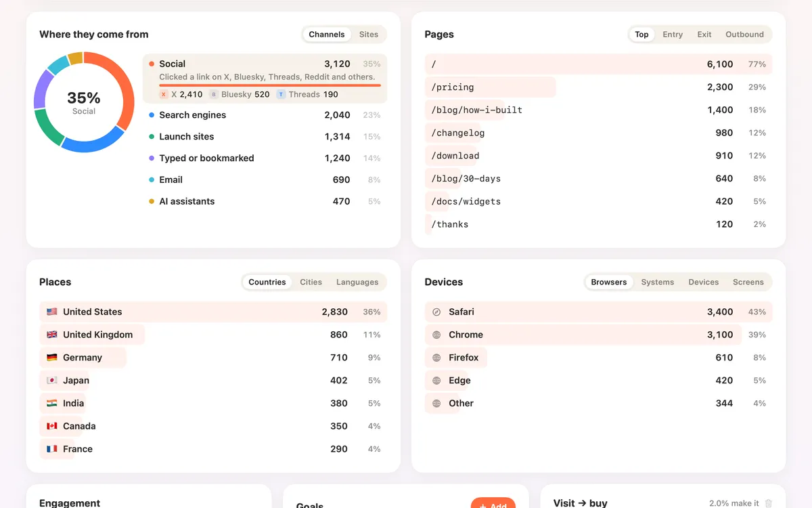Click the France flag icon
The width and height of the screenshot is (812, 508).
(52, 449)
